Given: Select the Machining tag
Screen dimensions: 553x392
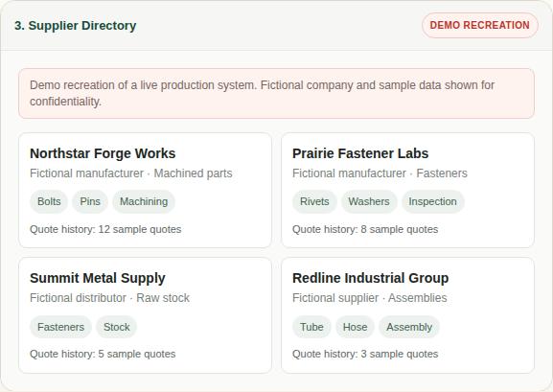Looking at the screenshot, I should point(144,201).
